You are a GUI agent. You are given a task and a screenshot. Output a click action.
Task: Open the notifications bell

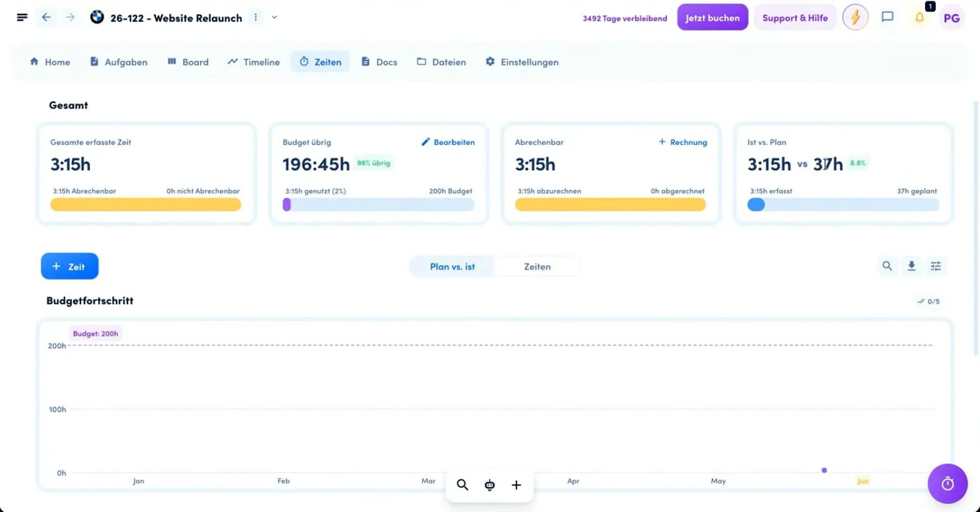[919, 18]
